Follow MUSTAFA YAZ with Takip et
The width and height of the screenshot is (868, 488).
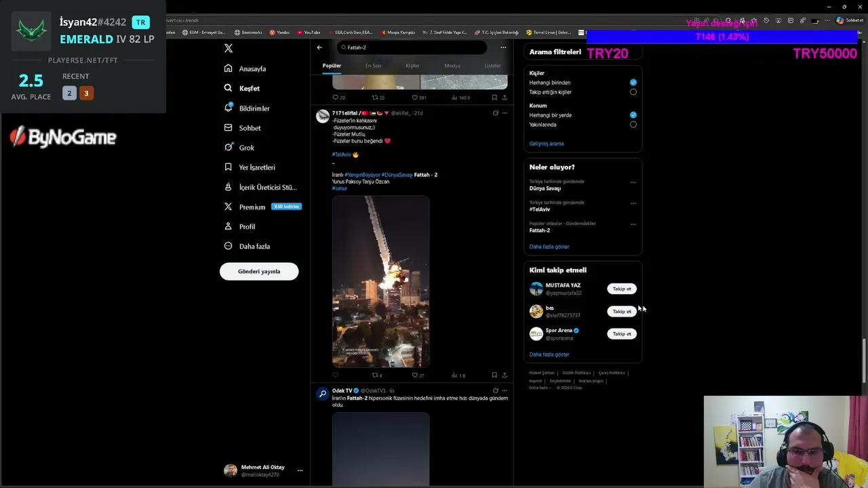tap(622, 289)
